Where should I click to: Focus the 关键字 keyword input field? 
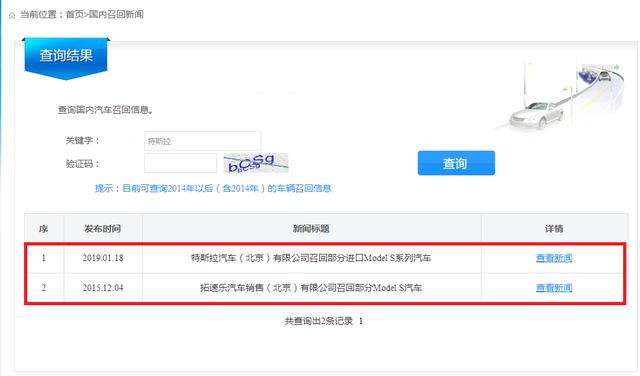click(202, 141)
